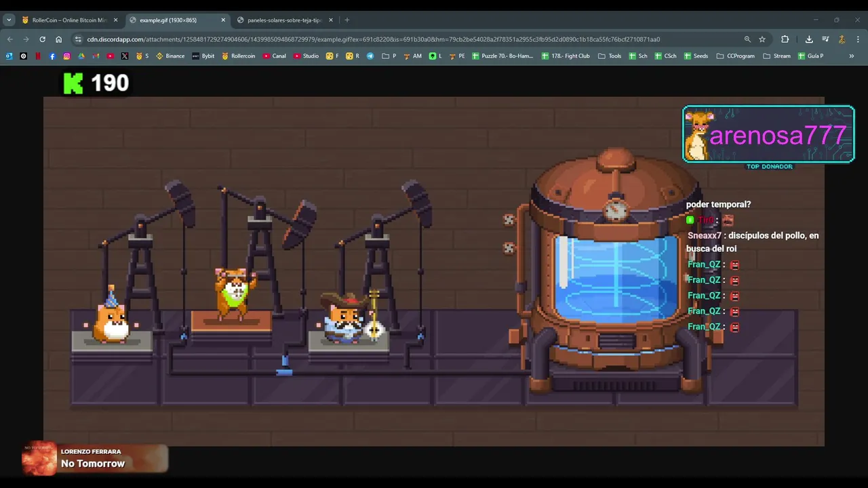Viewport: 868px width, 488px height.
Task: Go forward to the next page
Action: click(x=26, y=39)
